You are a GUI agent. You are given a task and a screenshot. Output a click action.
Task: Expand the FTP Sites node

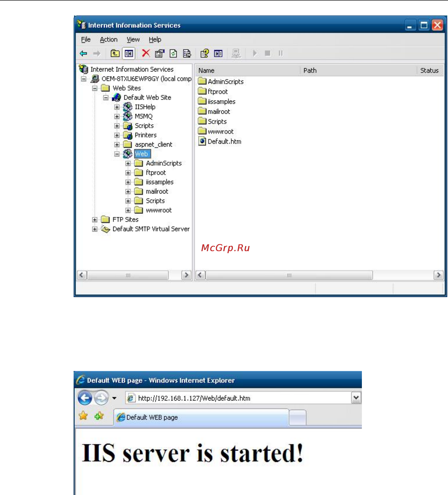pos(95,220)
